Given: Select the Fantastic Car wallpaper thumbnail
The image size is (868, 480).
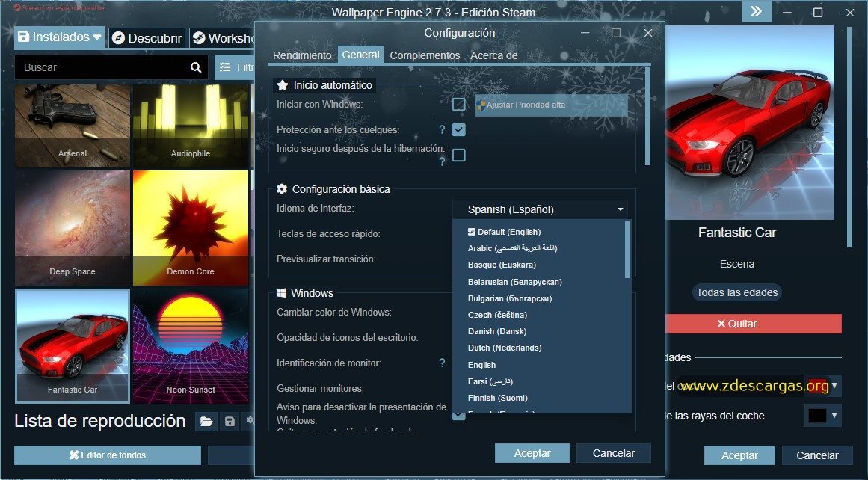Looking at the screenshot, I should (x=73, y=346).
